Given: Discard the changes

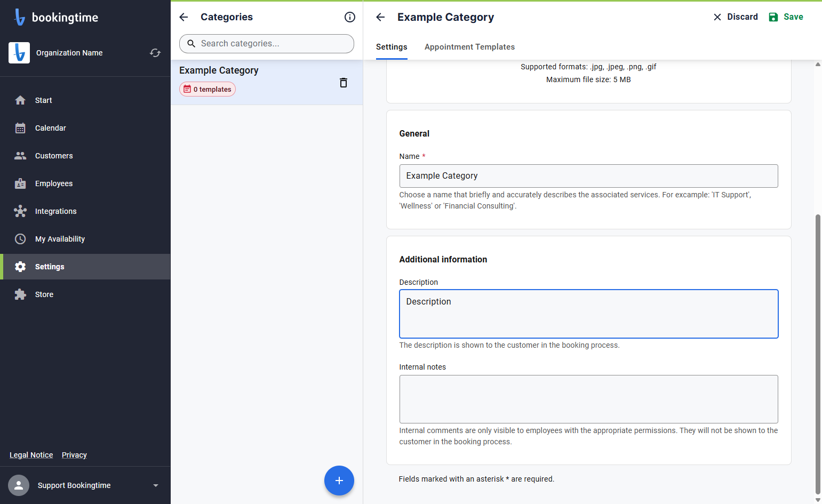Looking at the screenshot, I should [x=736, y=17].
